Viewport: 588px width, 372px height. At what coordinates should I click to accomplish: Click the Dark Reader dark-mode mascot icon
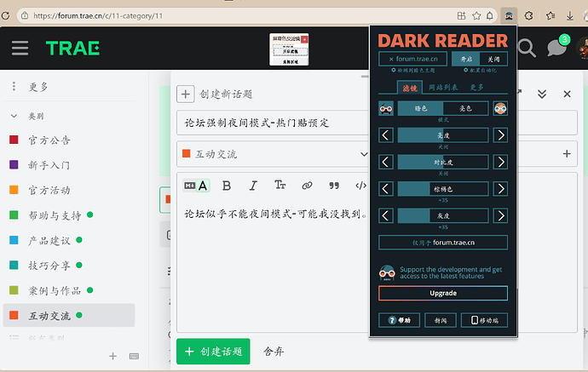click(386, 109)
